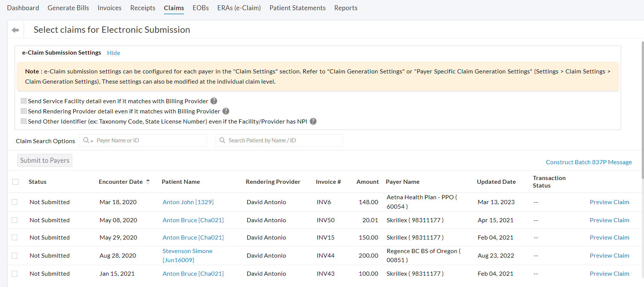Click help icon beside Other Identifier option
The height and width of the screenshot is (287, 644).
pos(313,121)
